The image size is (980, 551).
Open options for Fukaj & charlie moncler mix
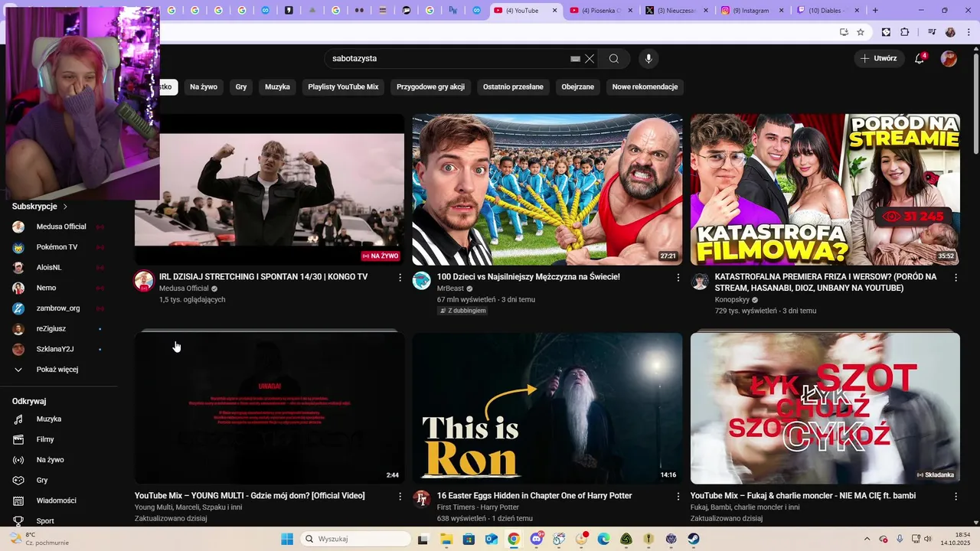(955, 497)
